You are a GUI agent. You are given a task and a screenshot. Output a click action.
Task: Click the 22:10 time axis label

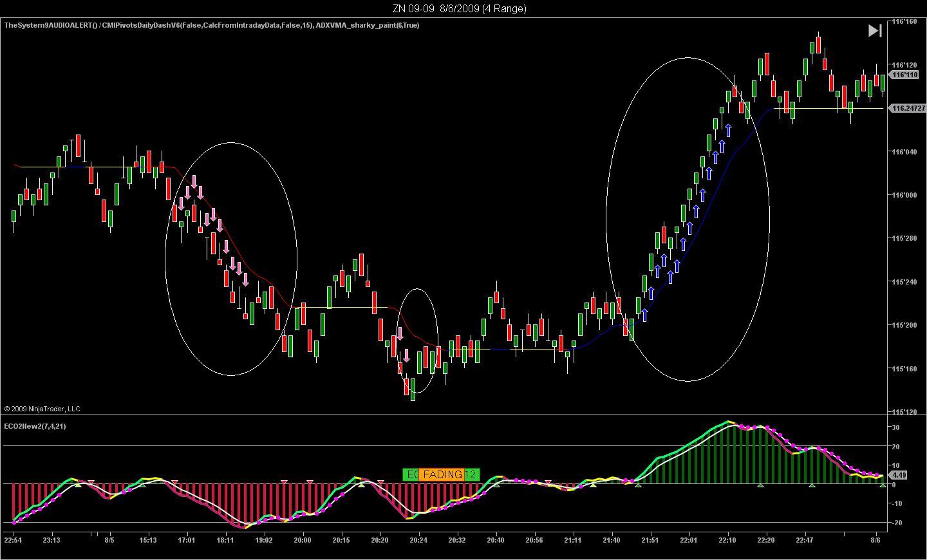[x=727, y=540]
